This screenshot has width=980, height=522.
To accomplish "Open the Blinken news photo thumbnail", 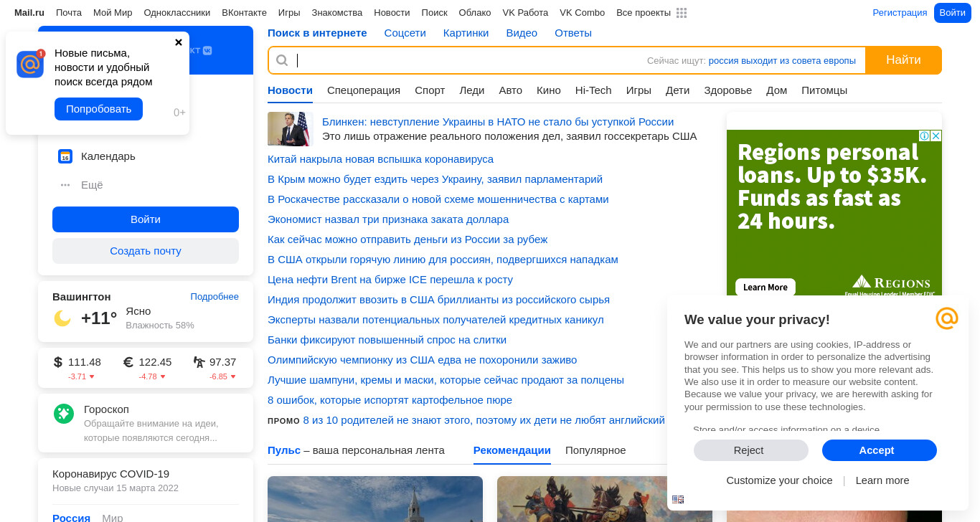I will click(291, 129).
